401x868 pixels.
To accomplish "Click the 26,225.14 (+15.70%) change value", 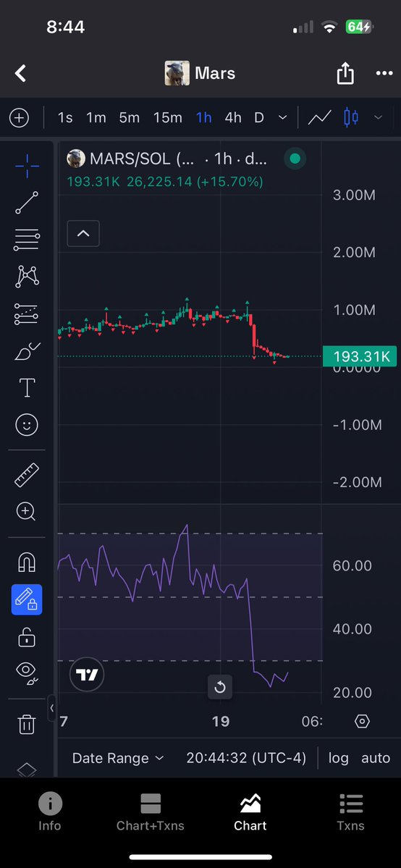I will point(195,182).
